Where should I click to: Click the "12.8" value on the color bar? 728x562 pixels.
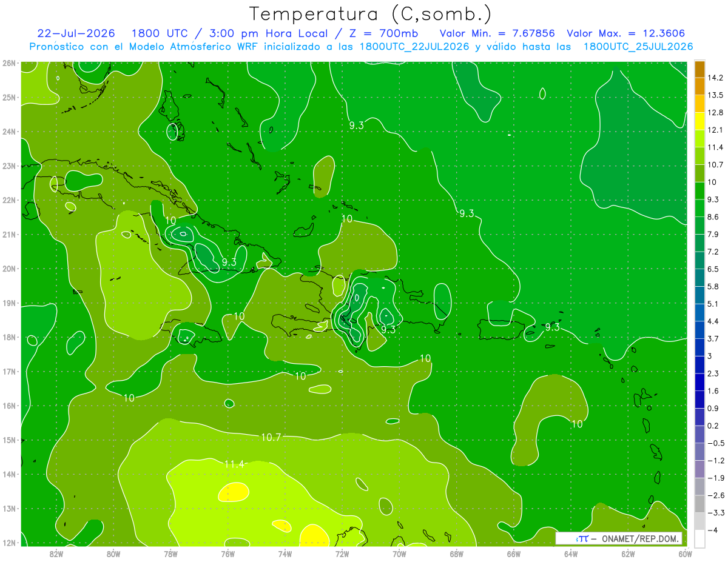point(716,112)
